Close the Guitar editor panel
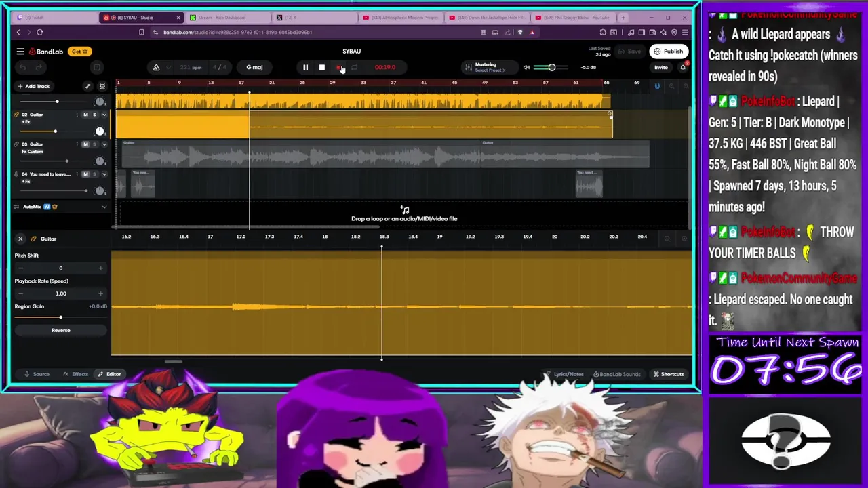The image size is (868, 488). click(20, 239)
